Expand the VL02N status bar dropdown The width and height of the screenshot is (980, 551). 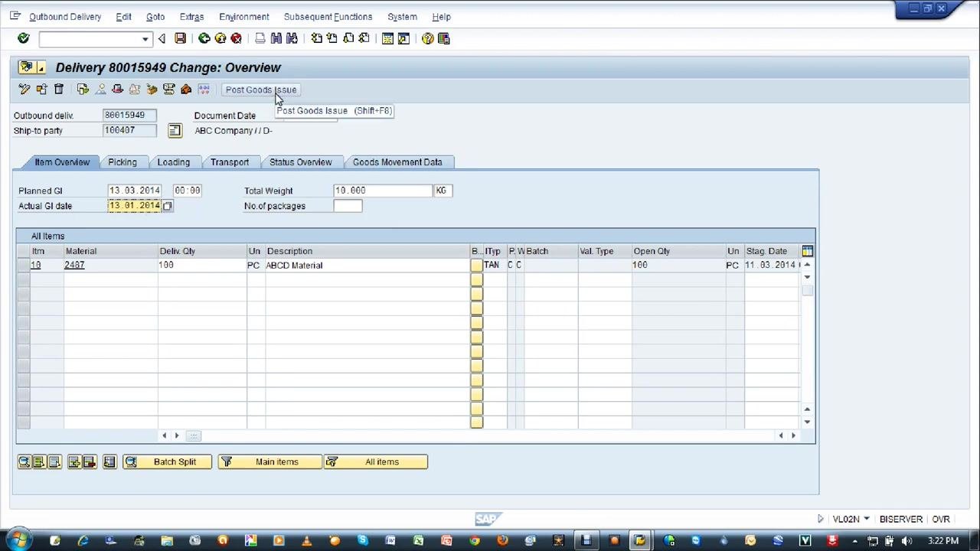point(867,519)
